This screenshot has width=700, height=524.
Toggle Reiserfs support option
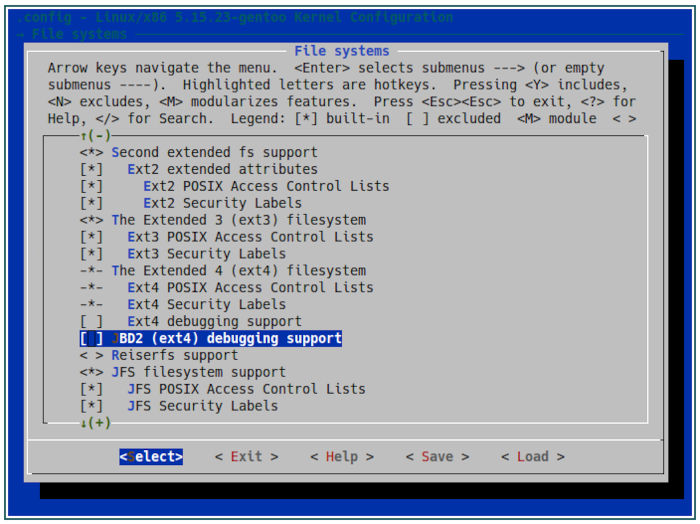click(x=92, y=355)
